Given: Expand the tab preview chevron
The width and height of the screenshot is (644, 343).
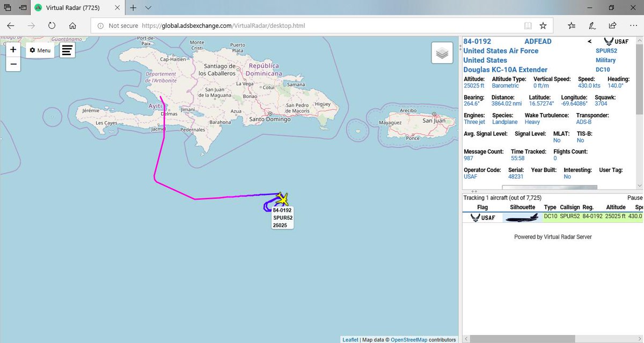Looking at the screenshot, I should [149, 8].
